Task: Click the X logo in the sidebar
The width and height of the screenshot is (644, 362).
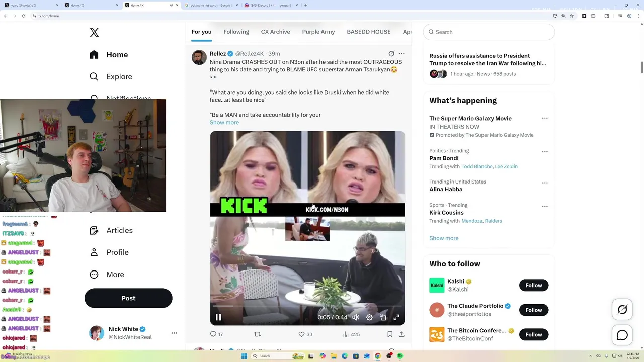Action: (x=94, y=33)
